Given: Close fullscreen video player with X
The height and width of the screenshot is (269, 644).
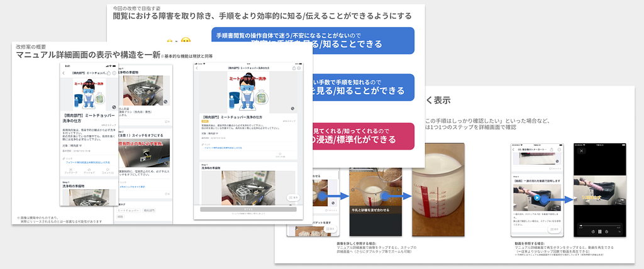Looking at the screenshot, I should click(x=582, y=151).
